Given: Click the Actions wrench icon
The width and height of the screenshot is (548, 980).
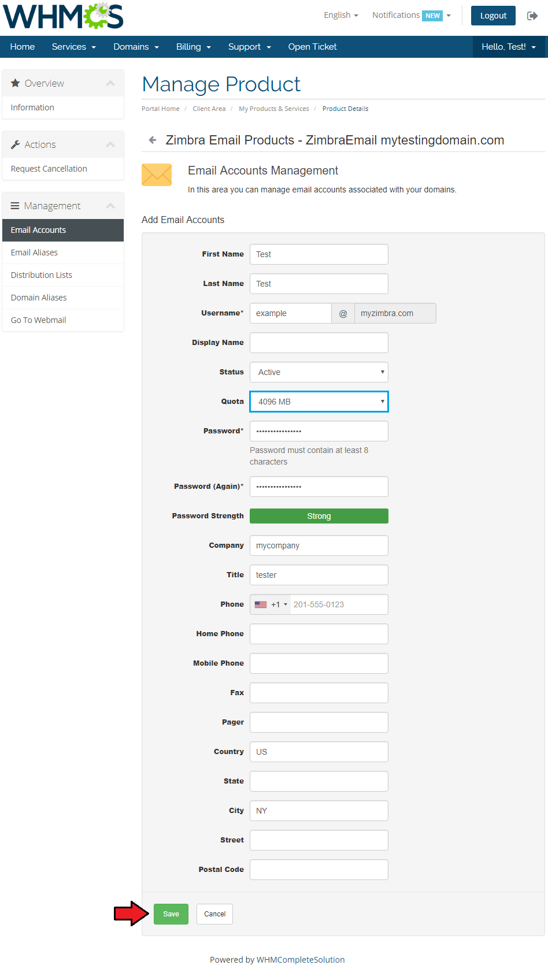Looking at the screenshot, I should pyautogui.click(x=16, y=144).
